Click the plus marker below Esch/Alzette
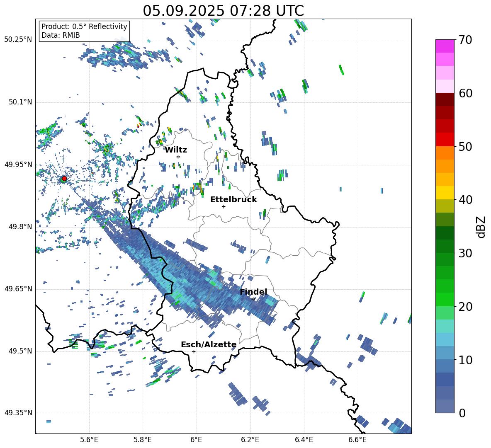This screenshot has width=491, height=448. pyautogui.click(x=194, y=351)
